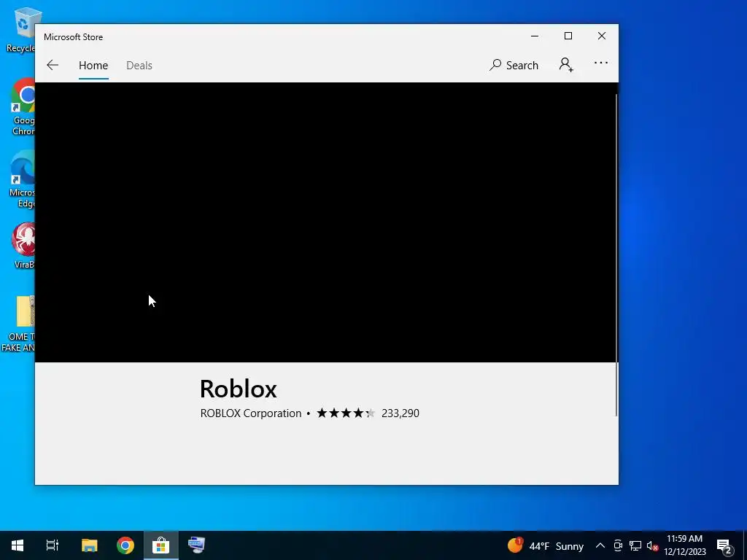Close the Microsoft Store window
The height and width of the screenshot is (560, 747).
[602, 36]
